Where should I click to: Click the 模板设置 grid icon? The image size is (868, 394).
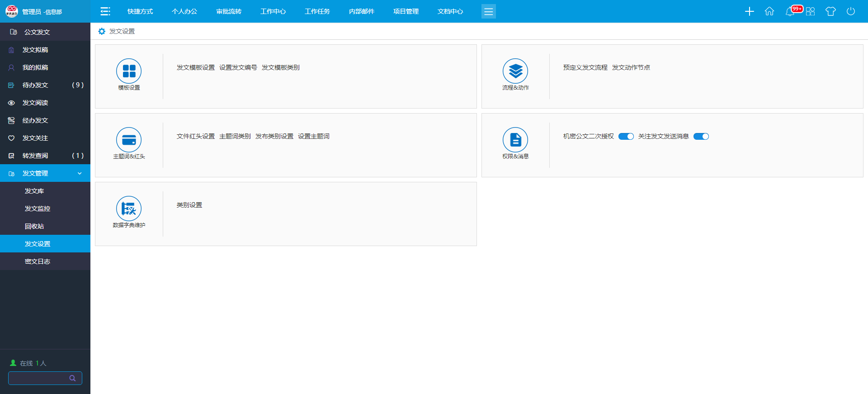point(129,71)
